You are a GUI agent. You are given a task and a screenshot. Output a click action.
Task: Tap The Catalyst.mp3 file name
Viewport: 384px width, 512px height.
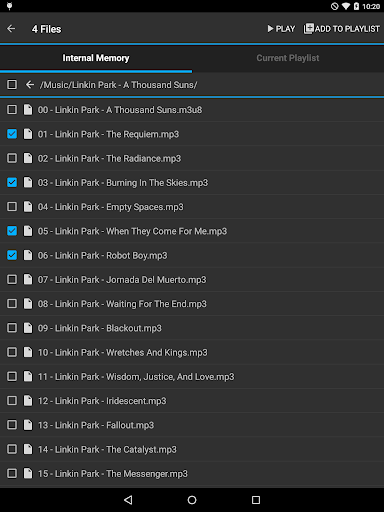tap(107, 449)
